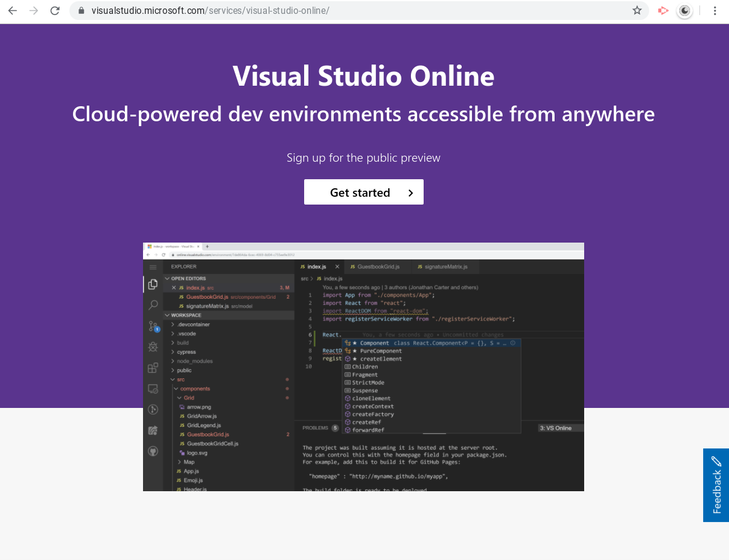
Task: Open the '3: VS Online' terminal dropdown
Action: point(560,428)
